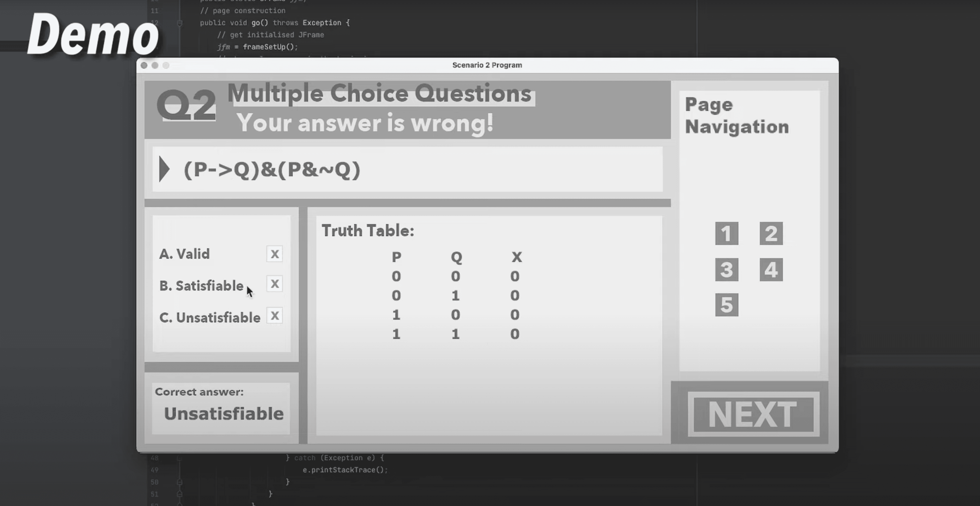The image size is (980, 506).
Task: Click the Q2 question badge
Action: click(186, 104)
